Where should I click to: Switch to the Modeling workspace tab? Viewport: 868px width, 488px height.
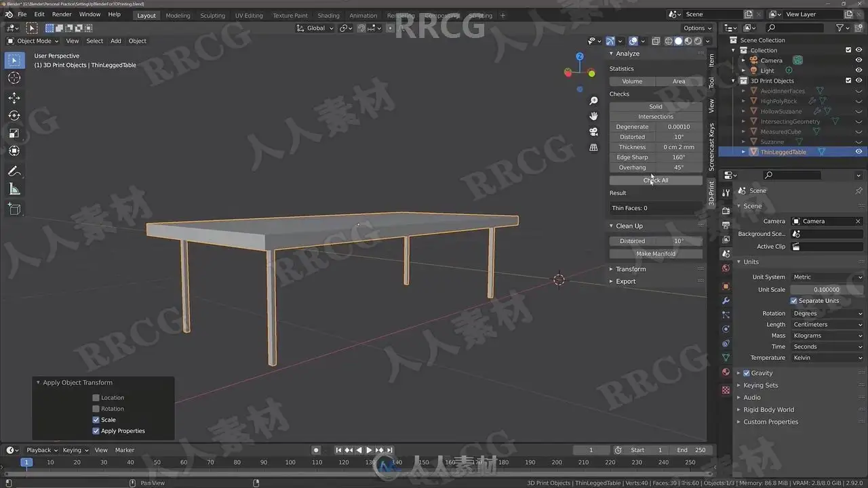pos(178,15)
